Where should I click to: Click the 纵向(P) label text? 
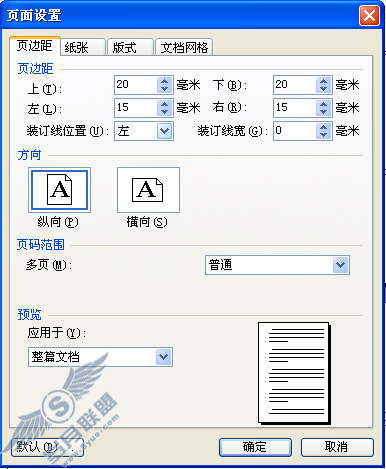58,222
